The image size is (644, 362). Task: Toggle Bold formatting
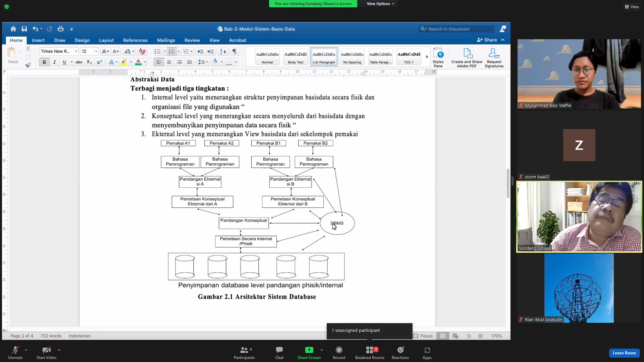(44, 62)
